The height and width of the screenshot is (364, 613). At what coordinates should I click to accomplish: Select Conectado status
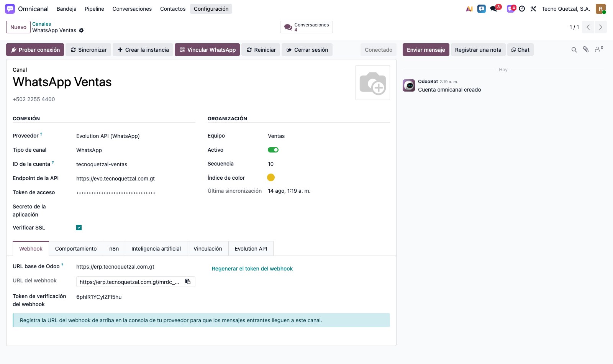[x=379, y=50]
